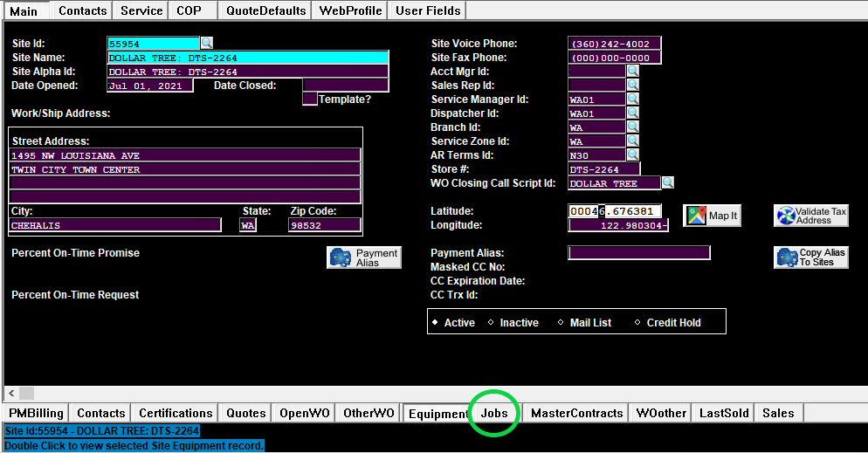This screenshot has width=868, height=453.
Task: Open the MasterContracts tab
Action: pyautogui.click(x=577, y=413)
